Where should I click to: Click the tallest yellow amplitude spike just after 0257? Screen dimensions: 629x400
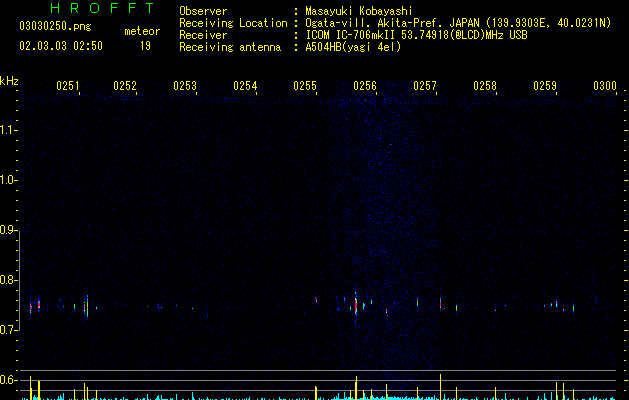point(440,387)
